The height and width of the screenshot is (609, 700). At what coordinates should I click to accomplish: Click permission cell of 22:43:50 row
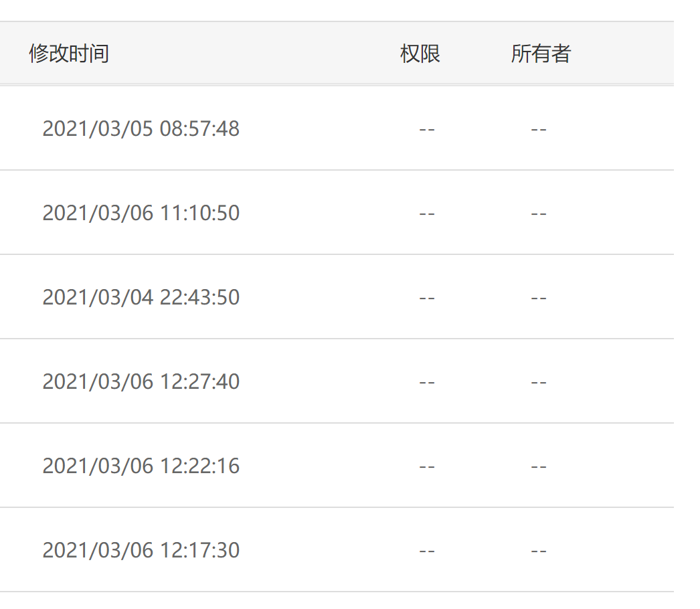[x=427, y=298]
